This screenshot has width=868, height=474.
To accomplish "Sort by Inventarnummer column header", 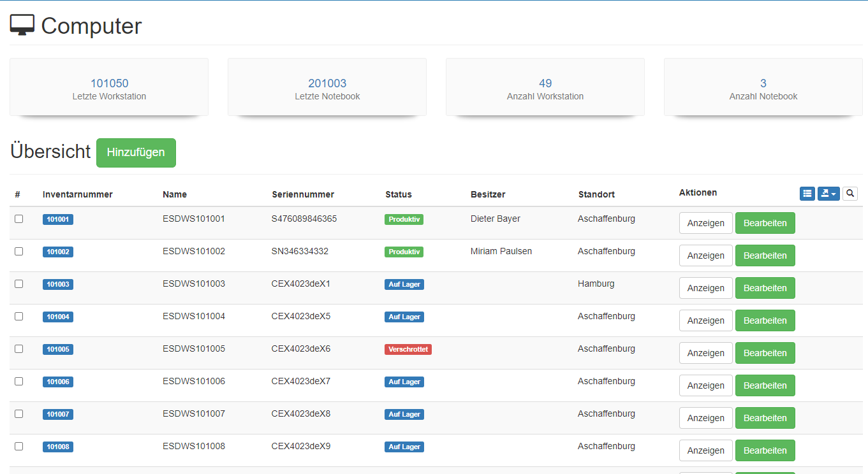I will (x=77, y=194).
